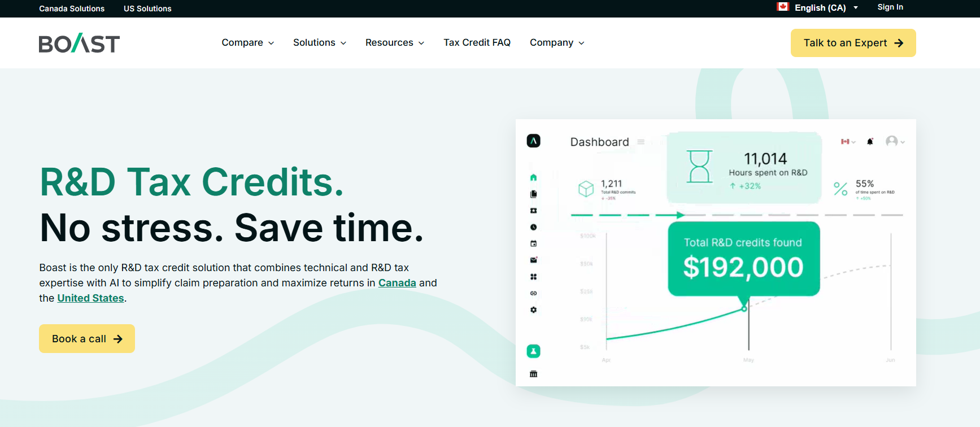This screenshot has width=980, height=427.
Task: Open the Resources dropdown
Action: tap(395, 42)
